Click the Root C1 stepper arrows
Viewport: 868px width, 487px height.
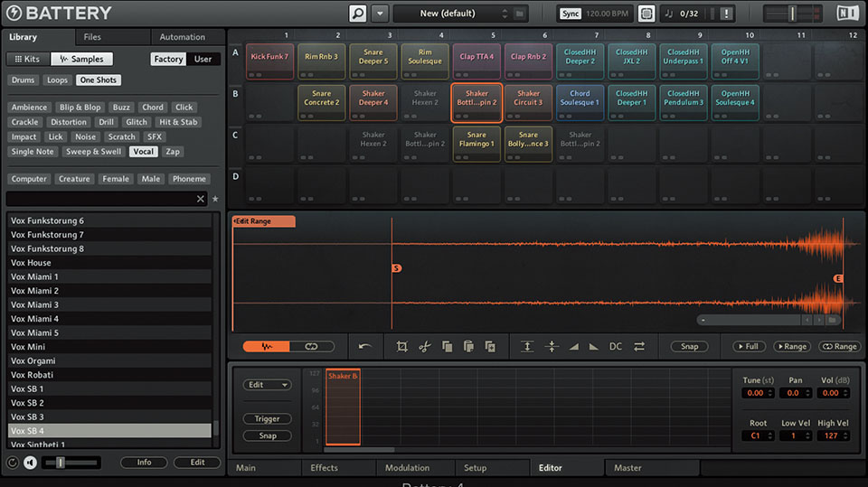point(770,436)
